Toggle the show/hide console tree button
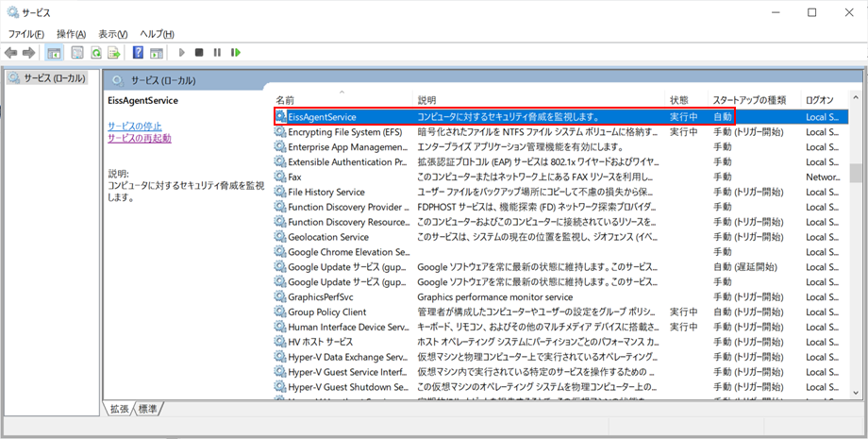Viewport: 868px width, 439px height. pos(55,53)
